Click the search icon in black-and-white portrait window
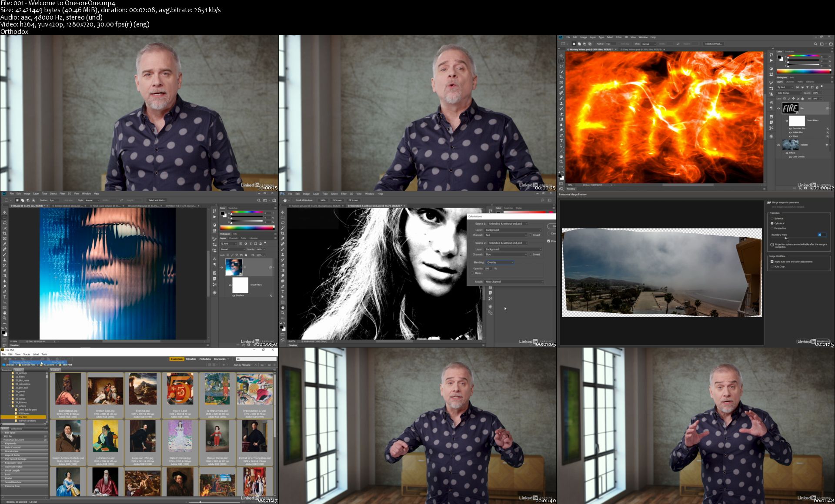Screen dimensions: 835x504 click(x=542, y=200)
